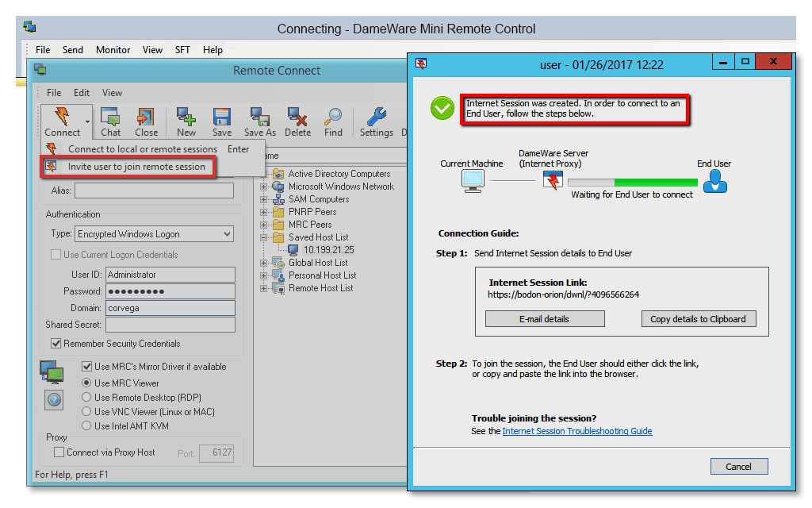Image resolution: width=812 pixels, height=508 pixels.
Task: Open Settings via the wrench icon
Action: click(376, 121)
